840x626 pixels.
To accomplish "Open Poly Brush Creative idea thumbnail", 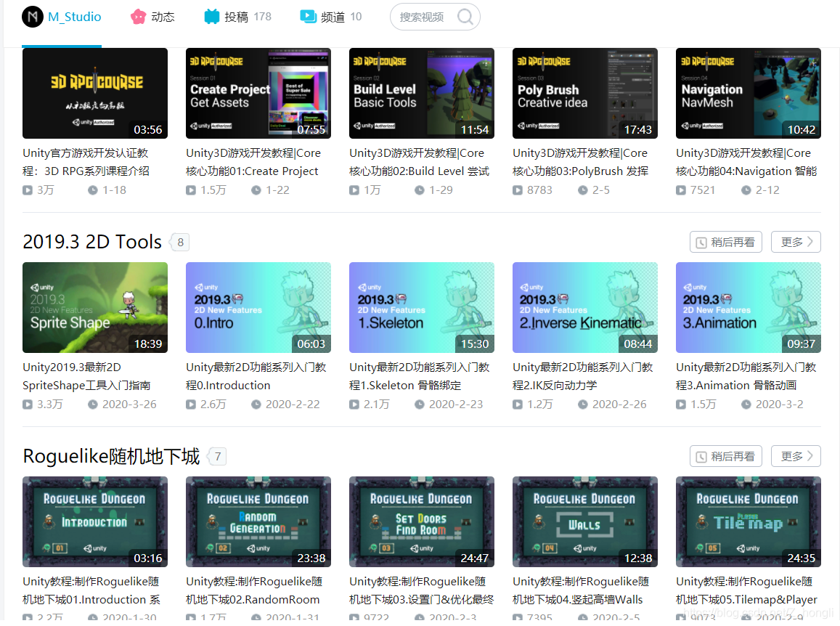I will pyautogui.click(x=585, y=93).
